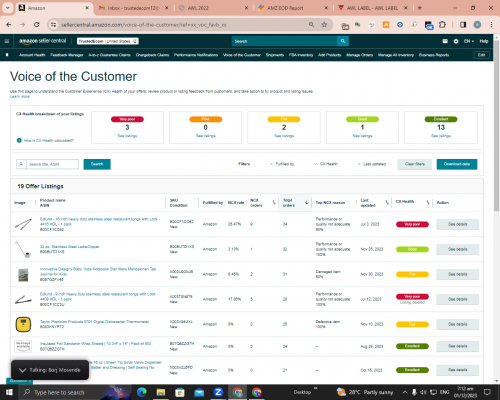View site information icon in the address bar
Image resolution: width=500 pixels, height=400 pixels.
coord(53,25)
